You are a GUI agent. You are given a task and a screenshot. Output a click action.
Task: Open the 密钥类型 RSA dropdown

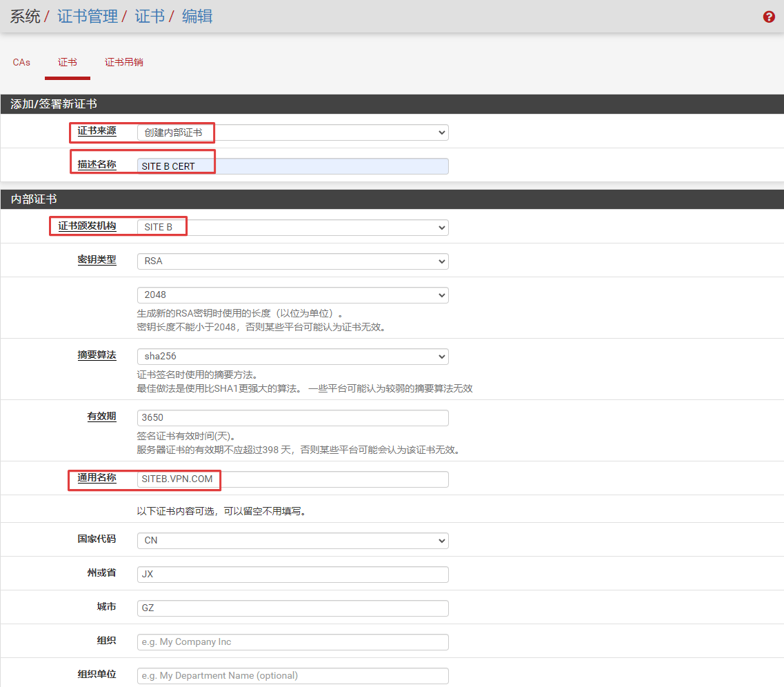(x=292, y=261)
